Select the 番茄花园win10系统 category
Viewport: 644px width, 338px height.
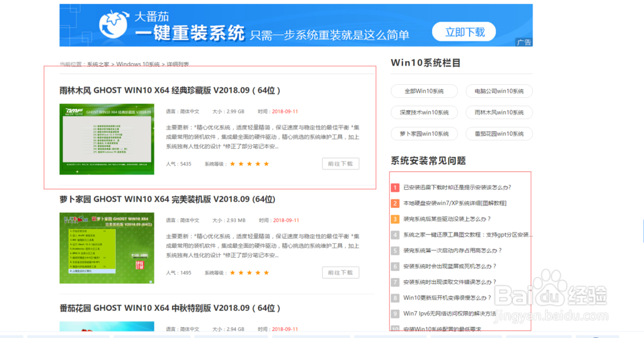[499, 134]
